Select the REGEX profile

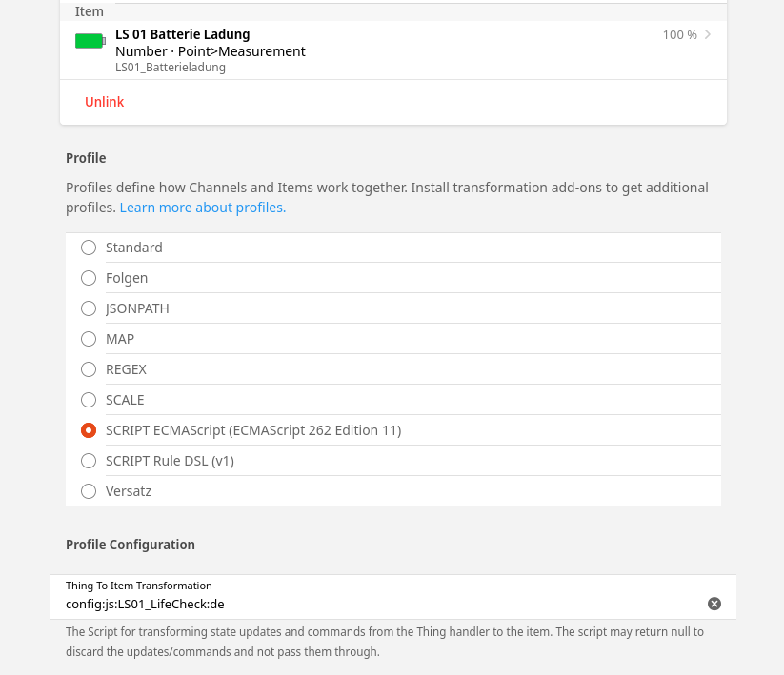pyautogui.click(x=89, y=369)
